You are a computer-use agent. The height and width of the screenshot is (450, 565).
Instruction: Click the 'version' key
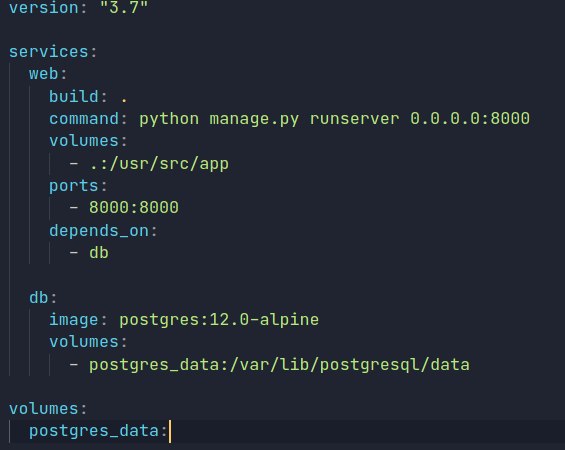[44, 7]
